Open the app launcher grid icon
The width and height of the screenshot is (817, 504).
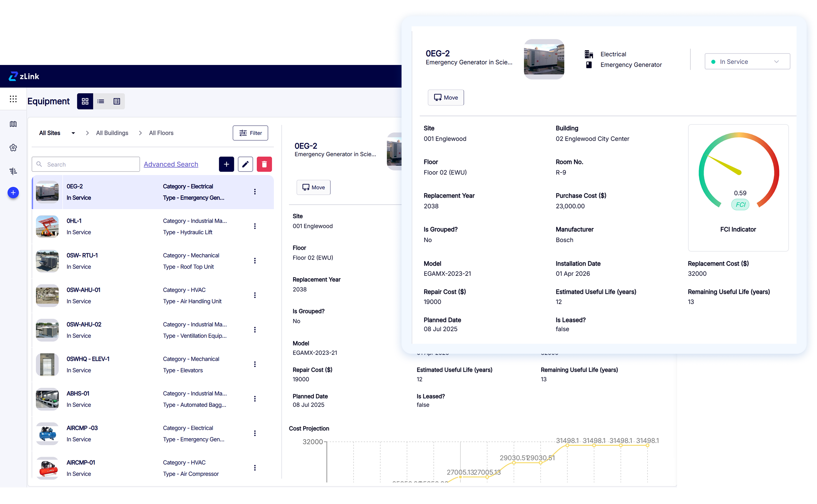pyautogui.click(x=13, y=99)
